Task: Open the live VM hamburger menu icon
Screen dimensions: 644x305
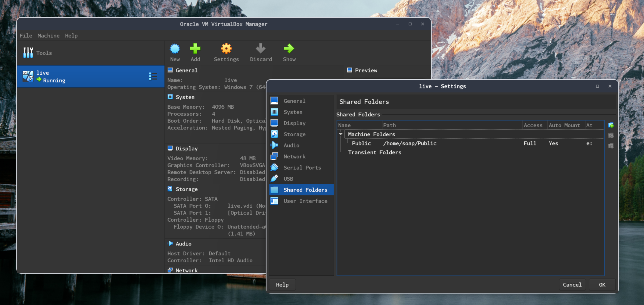Action: pyautogui.click(x=153, y=76)
